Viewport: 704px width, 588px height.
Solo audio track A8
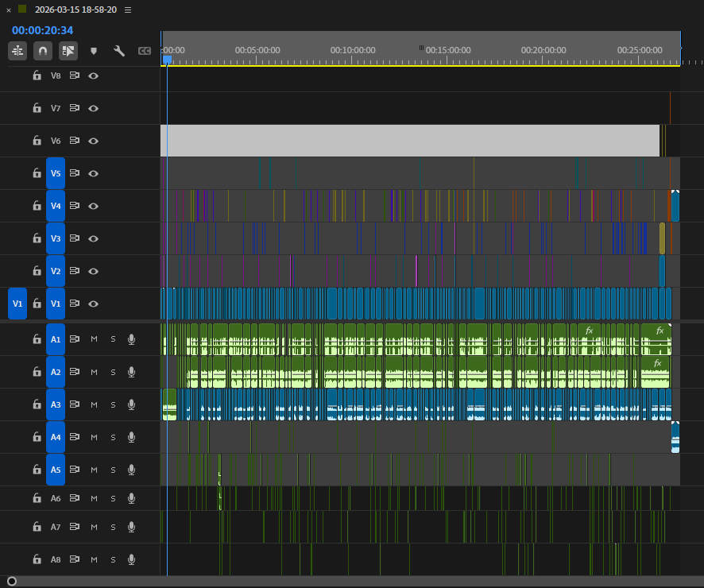coord(113,559)
